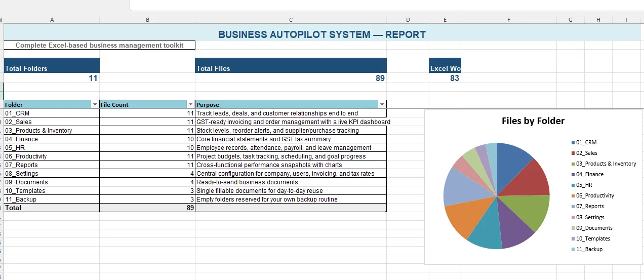Open the Purpose column filter dropdown

[x=382, y=104]
